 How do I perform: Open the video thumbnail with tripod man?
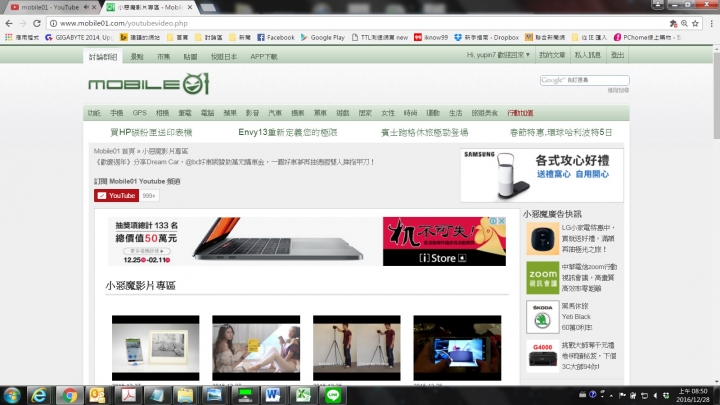pyautogui.click(x=357, y=348)
